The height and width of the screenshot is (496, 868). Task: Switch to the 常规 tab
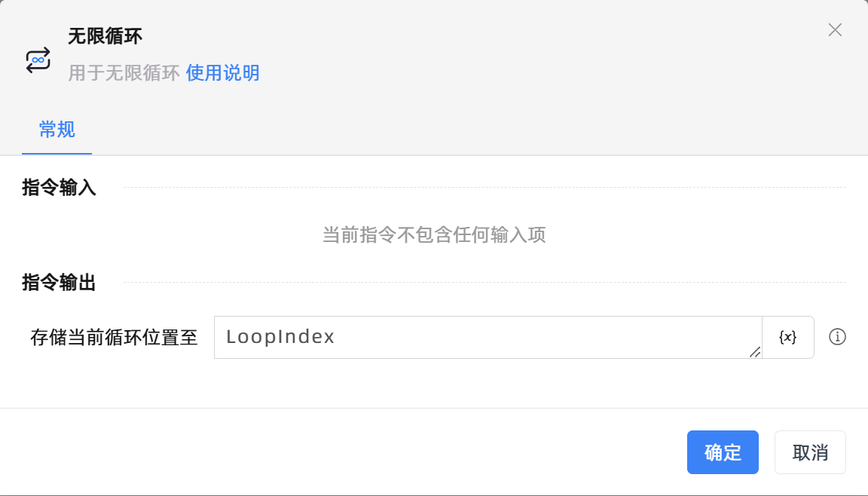tap(57, 130)
